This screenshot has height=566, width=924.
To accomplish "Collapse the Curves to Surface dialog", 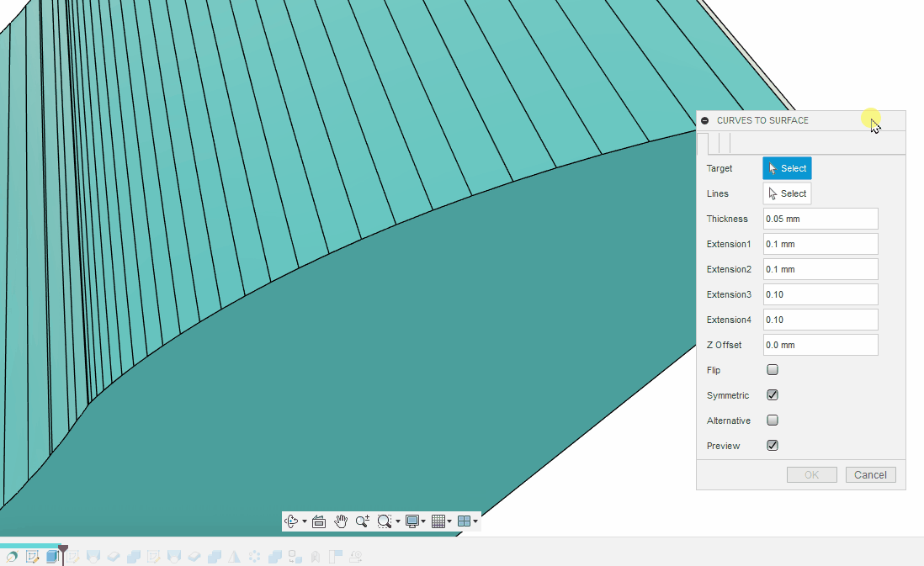I will [x=705, y=121].
